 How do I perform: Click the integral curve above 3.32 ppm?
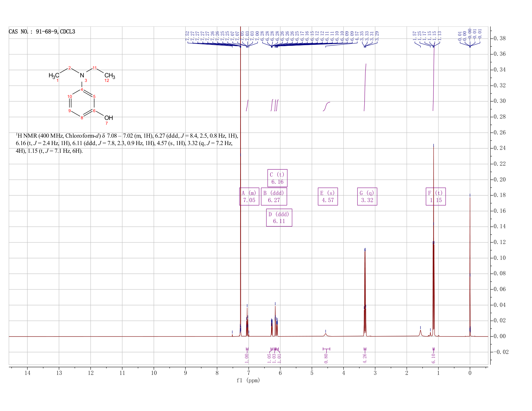point(365,87)
